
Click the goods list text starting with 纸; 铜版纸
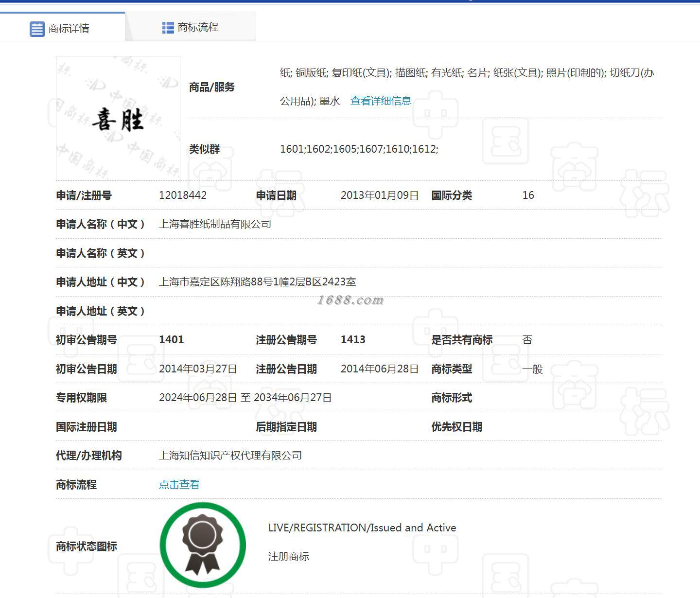point(467,87)
